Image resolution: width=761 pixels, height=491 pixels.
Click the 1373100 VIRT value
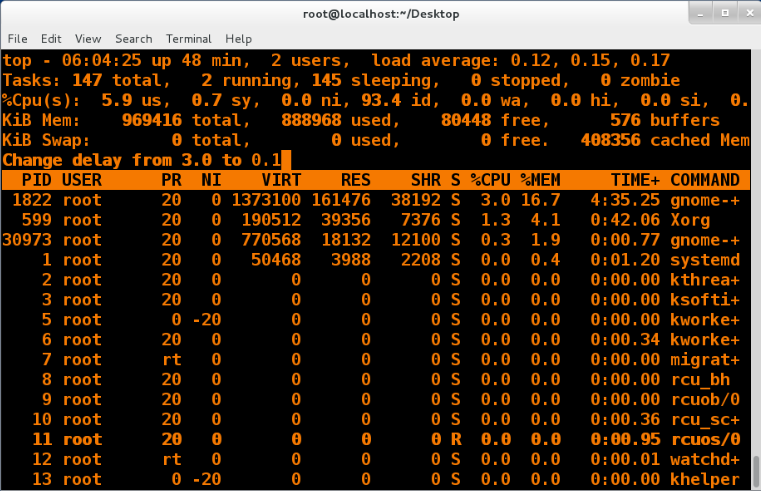tap(266, 200)
